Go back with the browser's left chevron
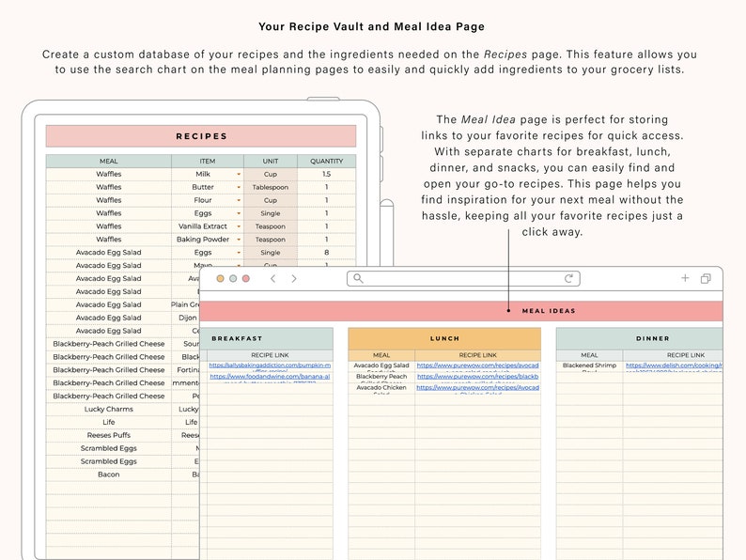 pyautogui.click(x=273, y=278)
